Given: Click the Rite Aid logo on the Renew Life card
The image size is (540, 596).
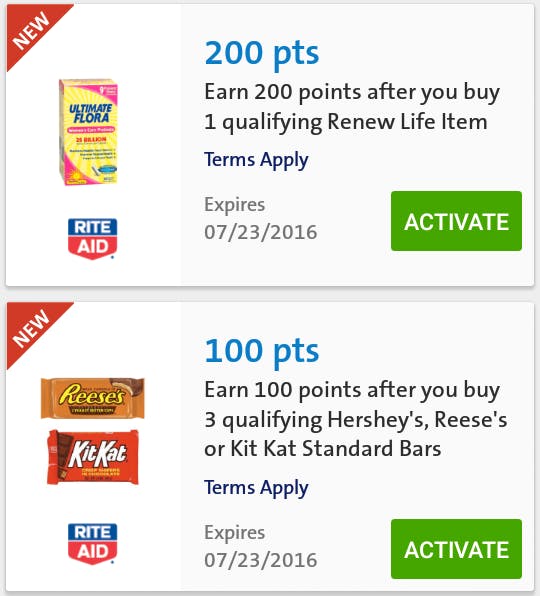Looking at the screenshot, I should coord(92,239).
